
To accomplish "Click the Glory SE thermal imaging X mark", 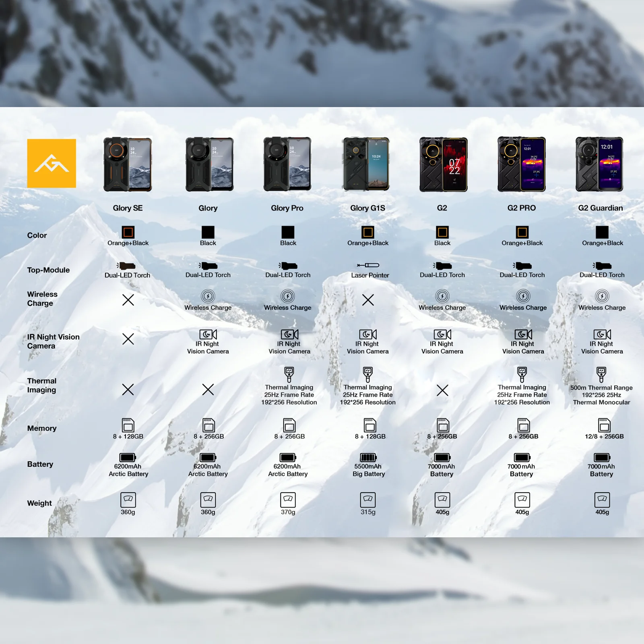I will click(128, 389).
